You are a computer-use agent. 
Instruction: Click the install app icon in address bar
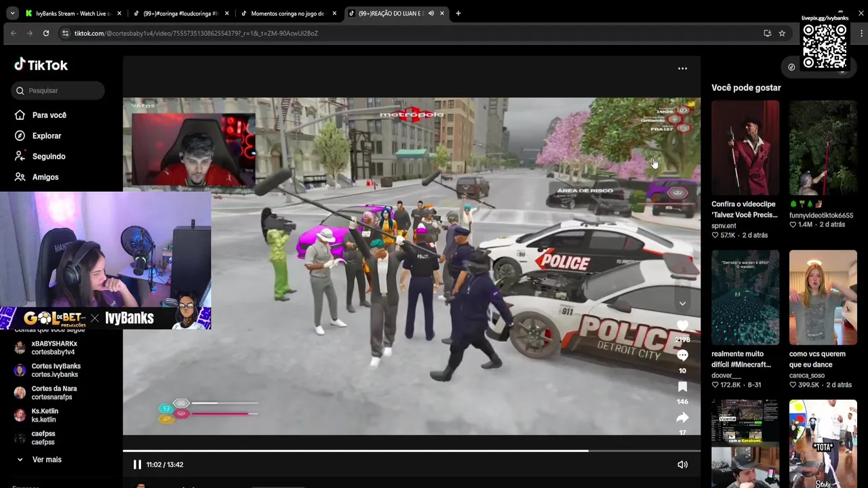pyautogui.click(x=767, y=33)
